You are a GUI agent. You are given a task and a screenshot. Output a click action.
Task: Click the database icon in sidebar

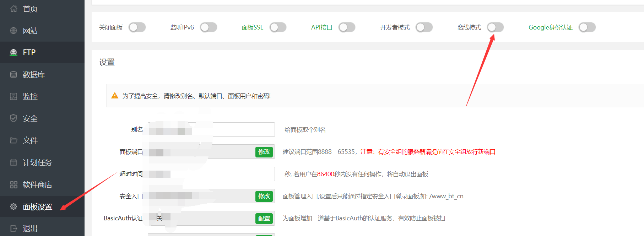click(13, 75)
